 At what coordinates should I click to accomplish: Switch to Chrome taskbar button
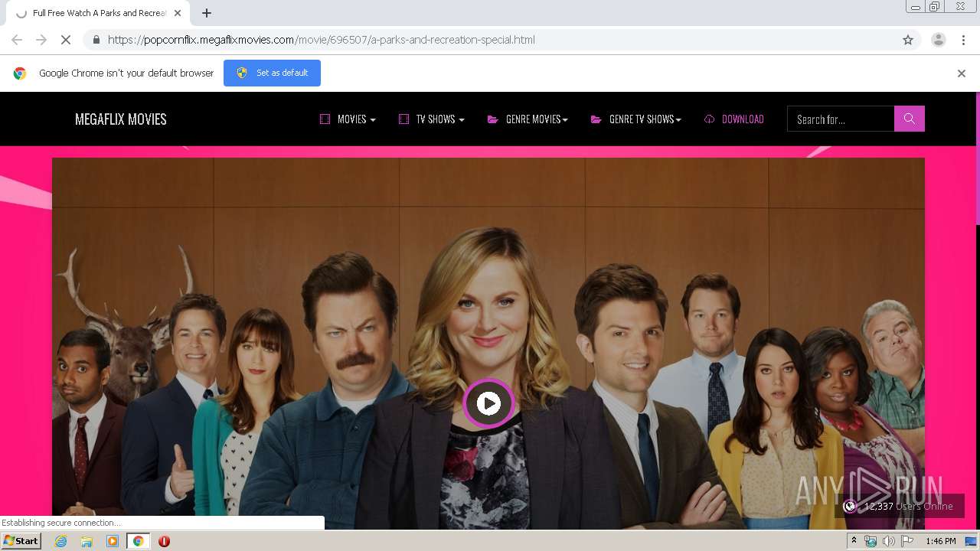click(138, 541)
